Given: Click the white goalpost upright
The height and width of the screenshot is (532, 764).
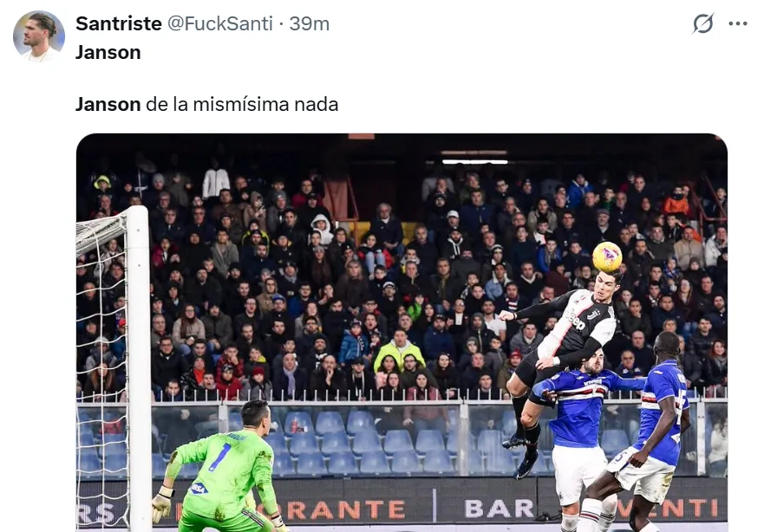Looking at the screenshot, I should click(x=139, y=368).
